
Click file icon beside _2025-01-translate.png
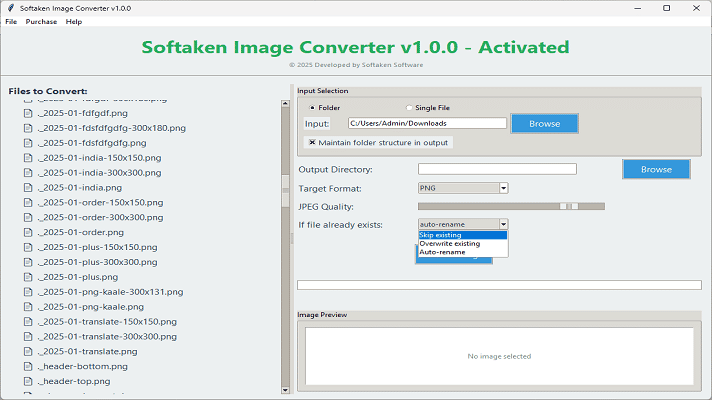(28, 351)
